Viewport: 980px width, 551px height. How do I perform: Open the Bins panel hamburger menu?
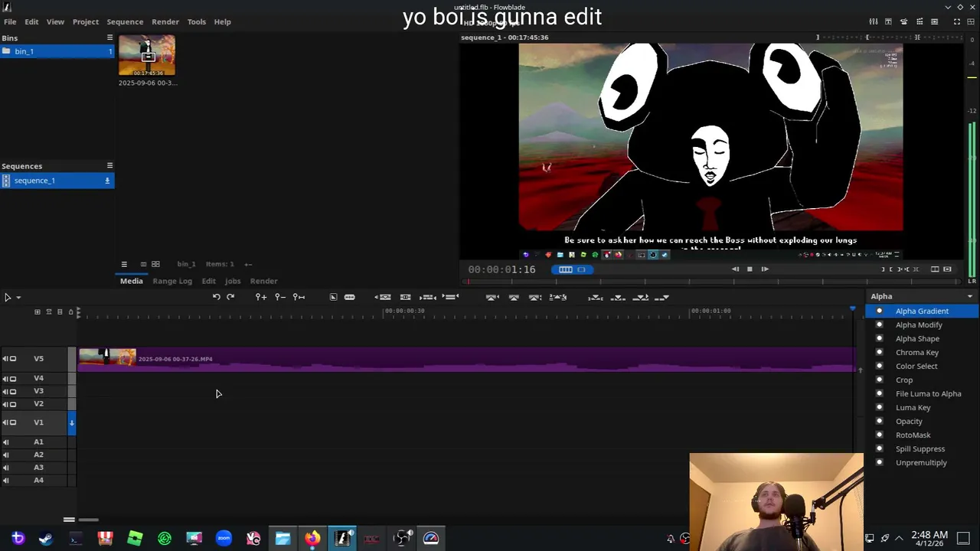point(109,37)
